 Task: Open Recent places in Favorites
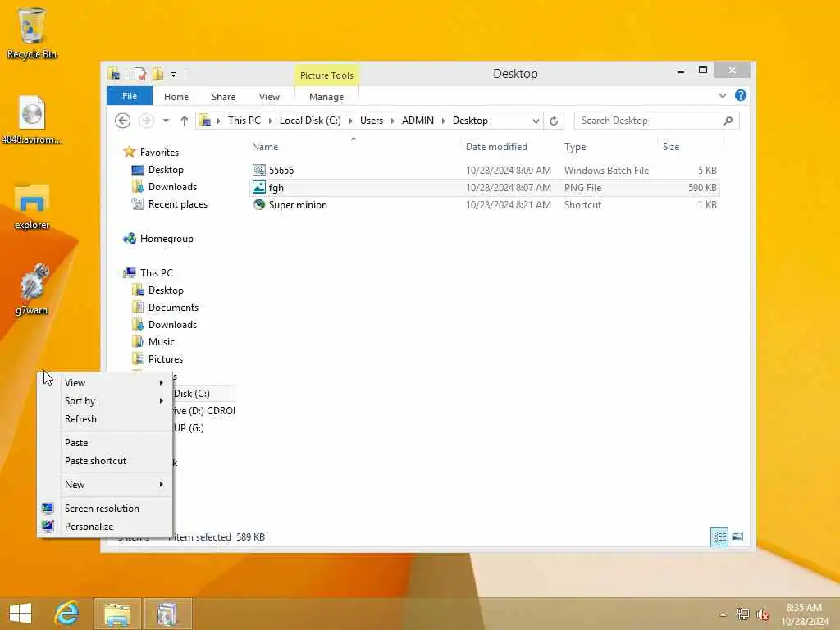point(177,204)
